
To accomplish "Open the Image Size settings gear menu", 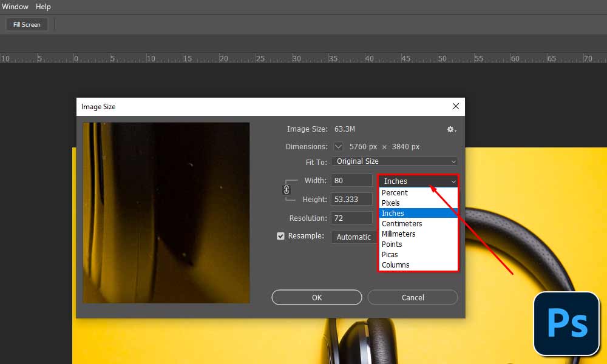I will pos(452,130).
